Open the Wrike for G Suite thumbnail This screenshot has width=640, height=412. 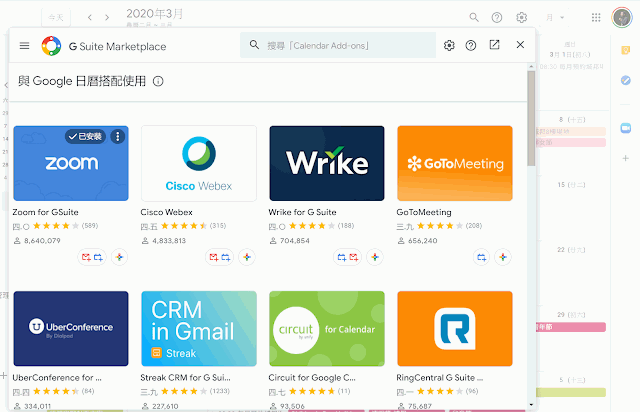327,163
